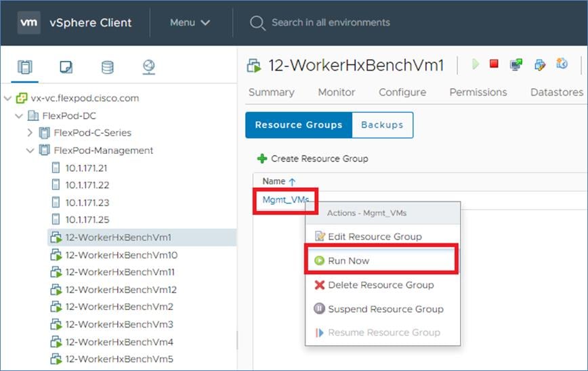Select 12-WorkerHxBenchVm4 in the tree
This screenshot has height=371, width=588.
[x=119, y=342]
